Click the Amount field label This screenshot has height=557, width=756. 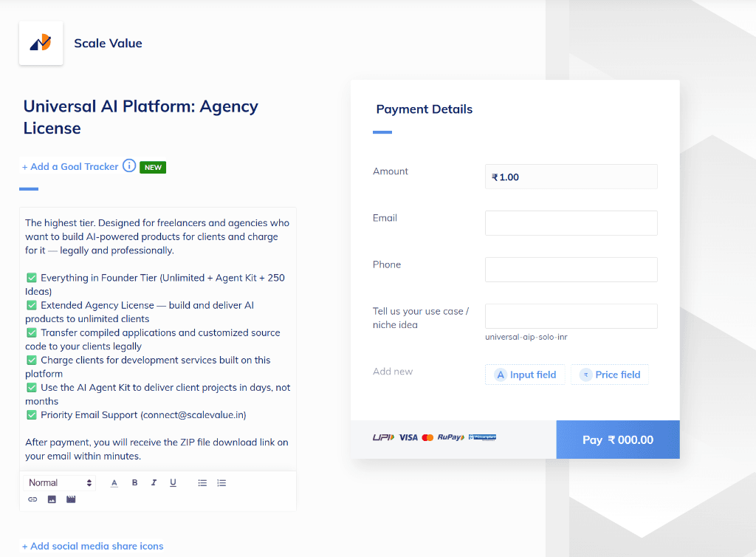[390, 171]
